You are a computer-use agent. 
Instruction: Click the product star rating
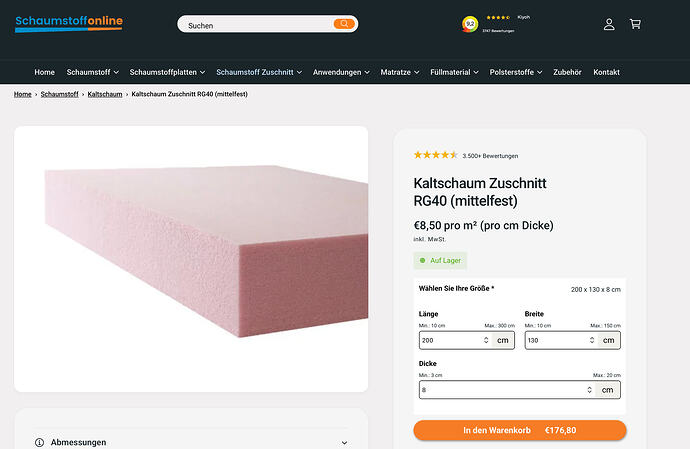click(435, 155)
